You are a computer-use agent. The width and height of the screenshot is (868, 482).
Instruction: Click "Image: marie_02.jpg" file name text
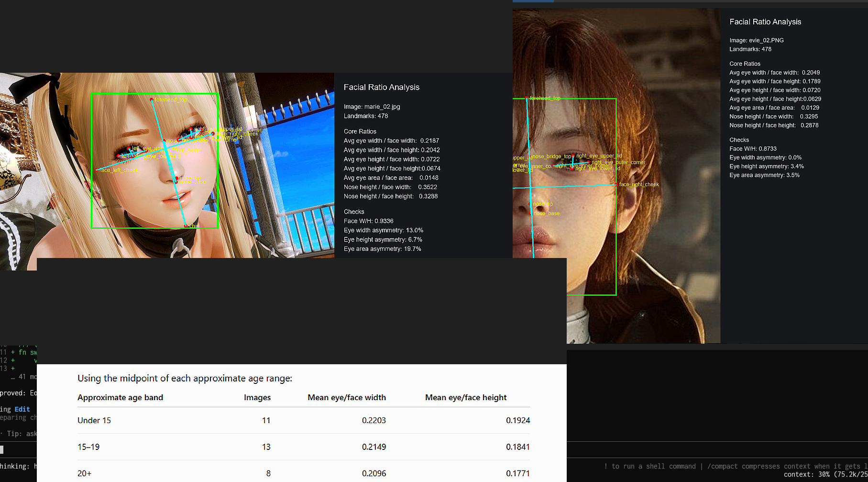[372, 107]
